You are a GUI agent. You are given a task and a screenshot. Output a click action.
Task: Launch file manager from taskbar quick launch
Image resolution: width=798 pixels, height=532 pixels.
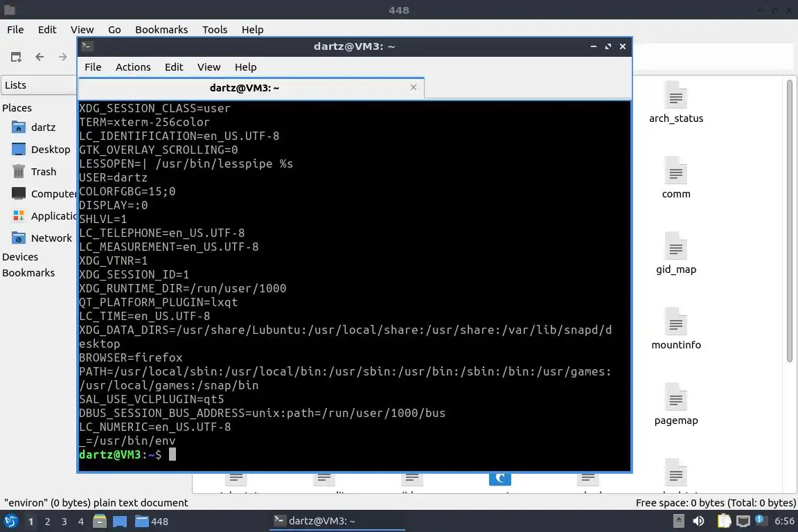click(100, 522)
